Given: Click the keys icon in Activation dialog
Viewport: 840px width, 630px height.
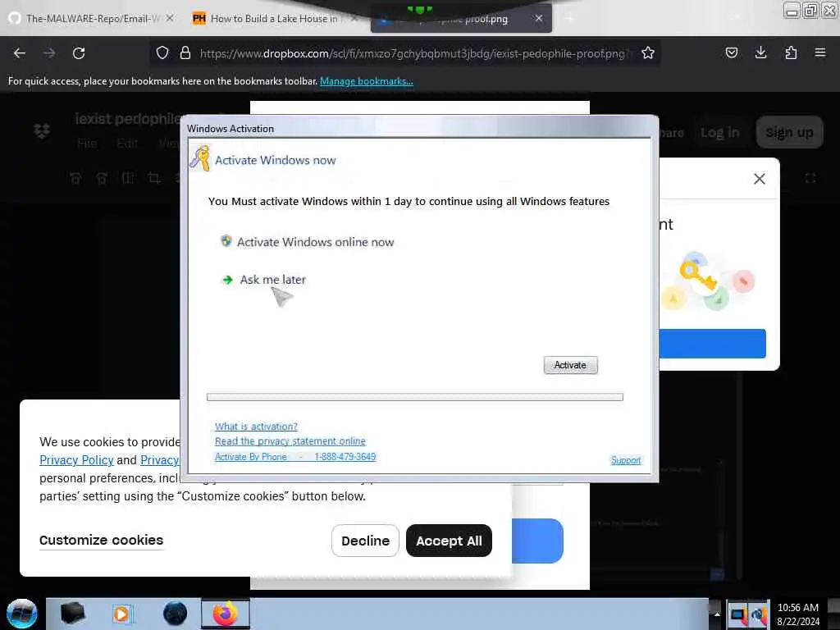Looking at the screenshot, I should pyautogui.click(x=200, y=158).
